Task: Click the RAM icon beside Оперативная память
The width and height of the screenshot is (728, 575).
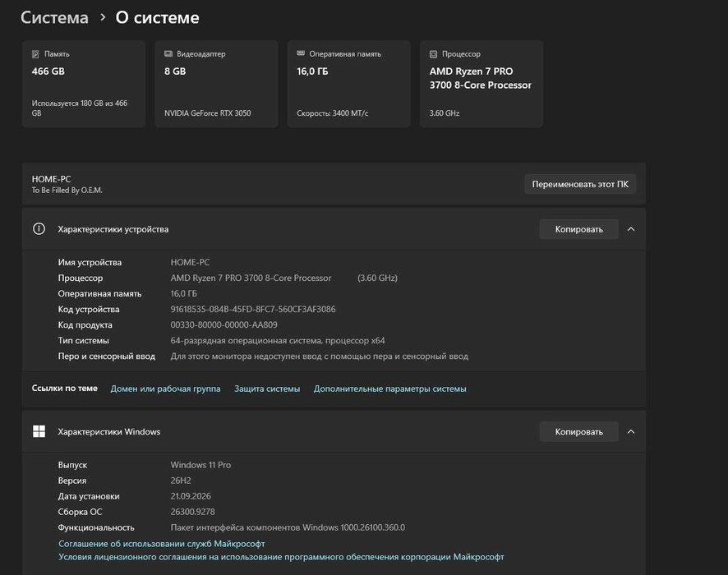Action: click(301, 53)
